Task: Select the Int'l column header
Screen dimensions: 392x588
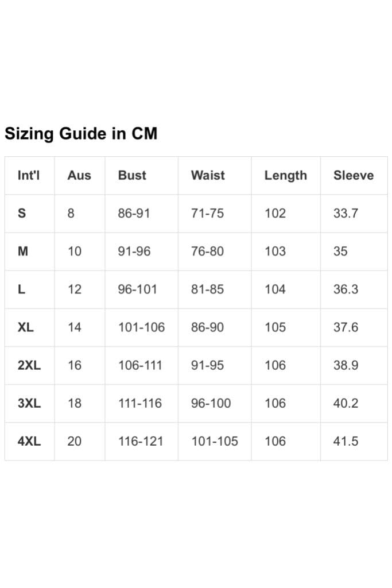Action: [x=29, y=175]
